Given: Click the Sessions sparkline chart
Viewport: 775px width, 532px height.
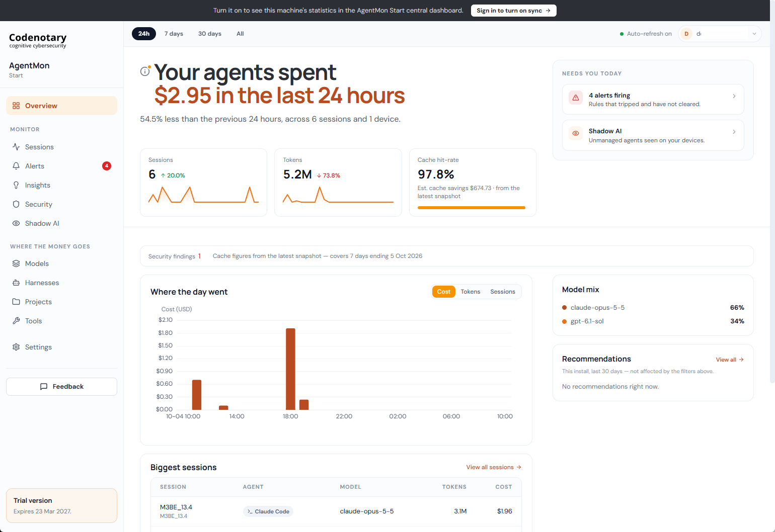Looking at the screenshot, I should coord(203,195).
